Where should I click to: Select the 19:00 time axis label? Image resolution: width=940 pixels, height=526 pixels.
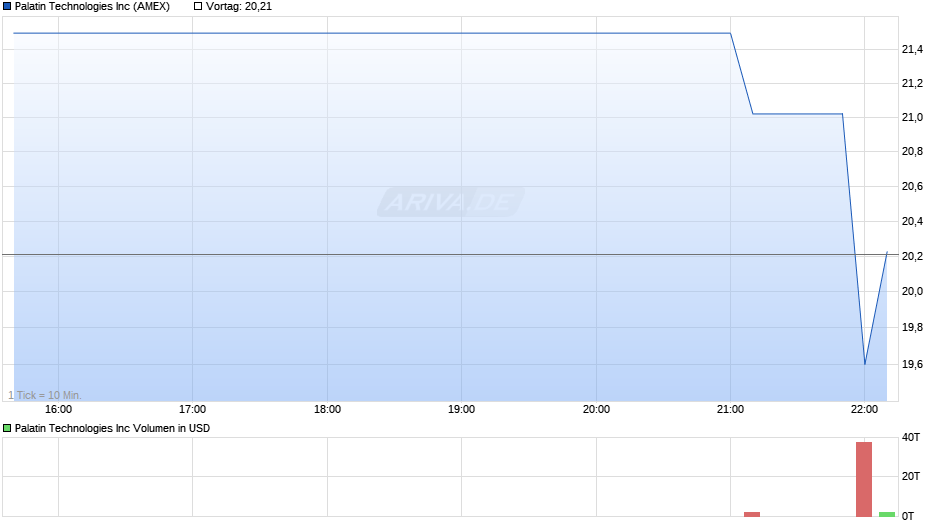pos(462,410)
